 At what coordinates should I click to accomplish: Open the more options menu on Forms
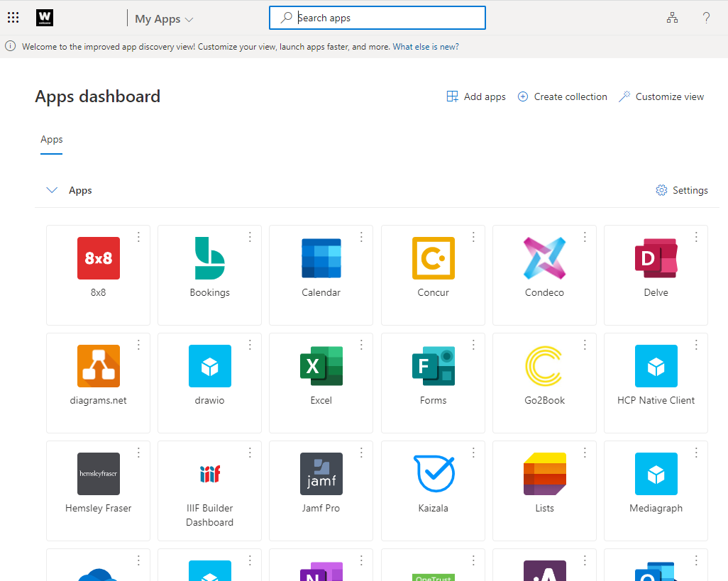(x=473, y=345)
